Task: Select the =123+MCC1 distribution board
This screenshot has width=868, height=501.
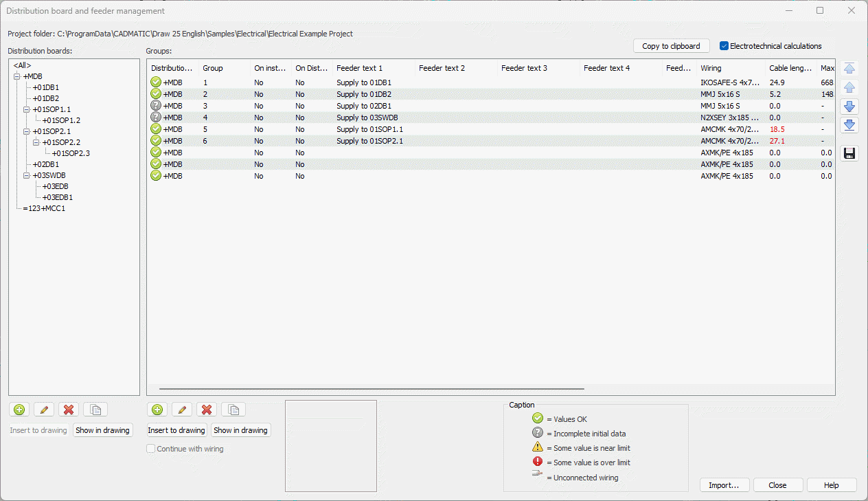Action: click(44, 208)
